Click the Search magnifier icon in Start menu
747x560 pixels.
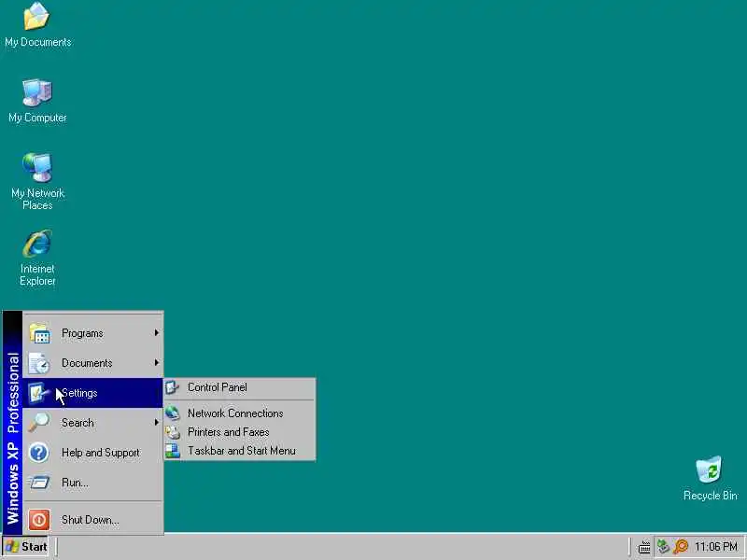point(39,423)
